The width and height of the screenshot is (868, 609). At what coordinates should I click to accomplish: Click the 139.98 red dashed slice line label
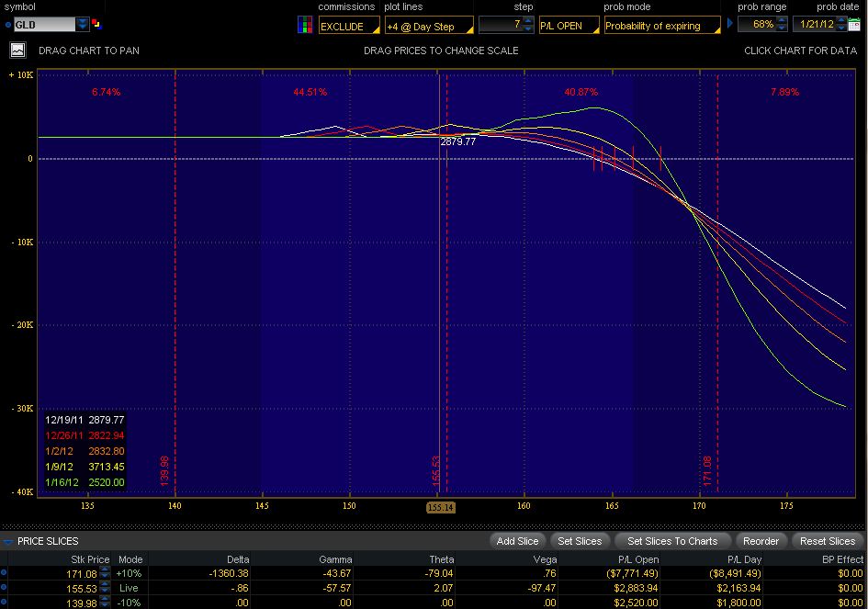pyautogui.click(x=164, y=471)
